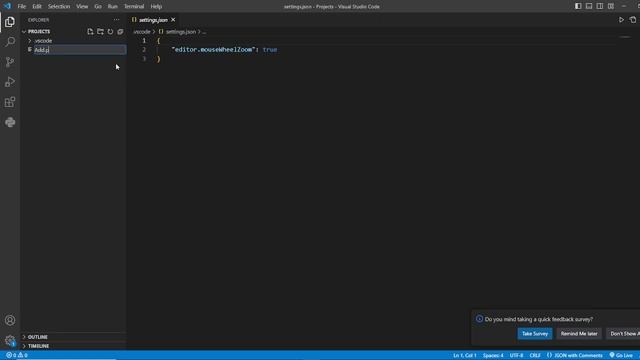Toggle the primary side bar layout icon
The image size is (640, 360).
pos(578,6)
